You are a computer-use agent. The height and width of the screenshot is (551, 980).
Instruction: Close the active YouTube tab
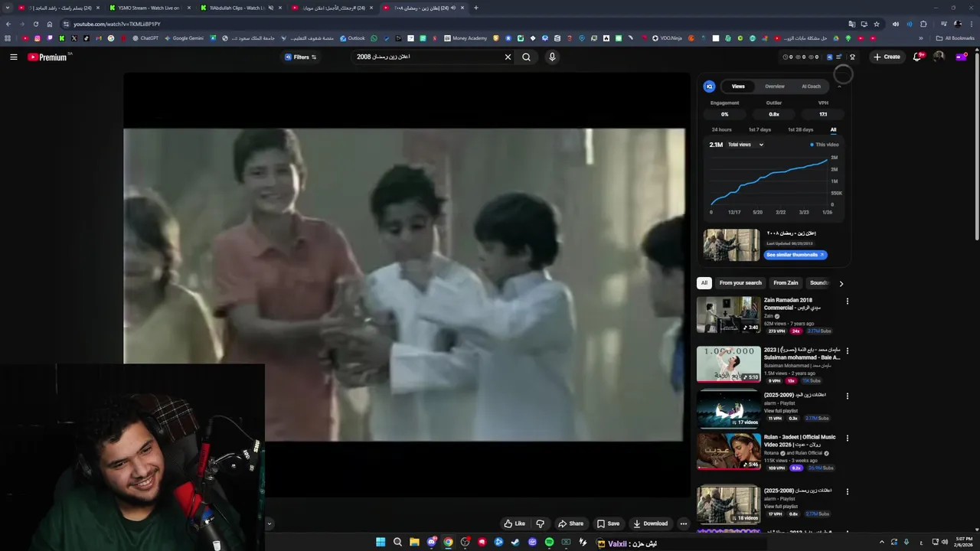coord(462,8)
